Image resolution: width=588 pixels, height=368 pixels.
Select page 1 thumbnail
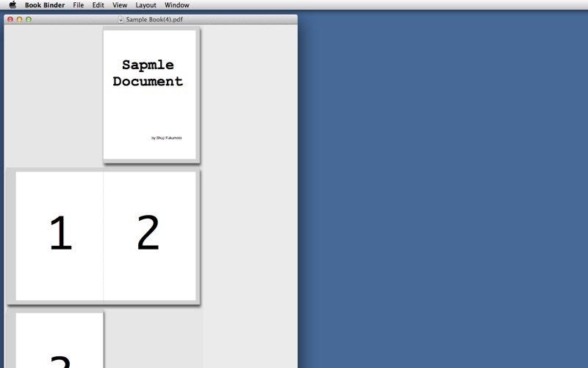click(x=60, y=236)
